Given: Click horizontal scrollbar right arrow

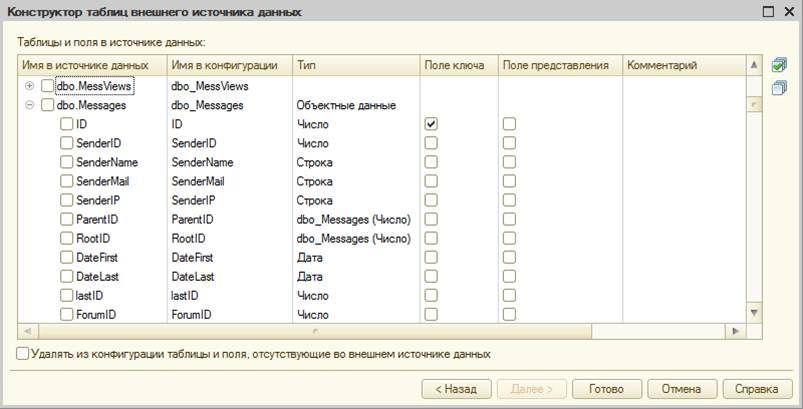Looking at the screenshot, I should click(x=736, y=331).
